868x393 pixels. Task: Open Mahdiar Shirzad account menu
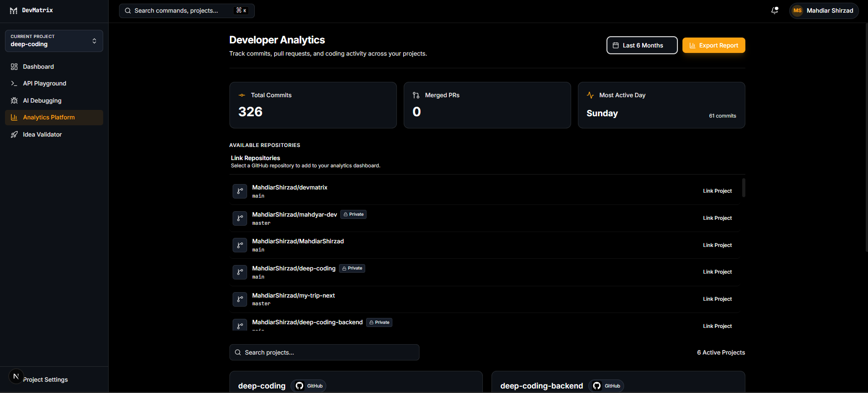click(x=824, y=10)
